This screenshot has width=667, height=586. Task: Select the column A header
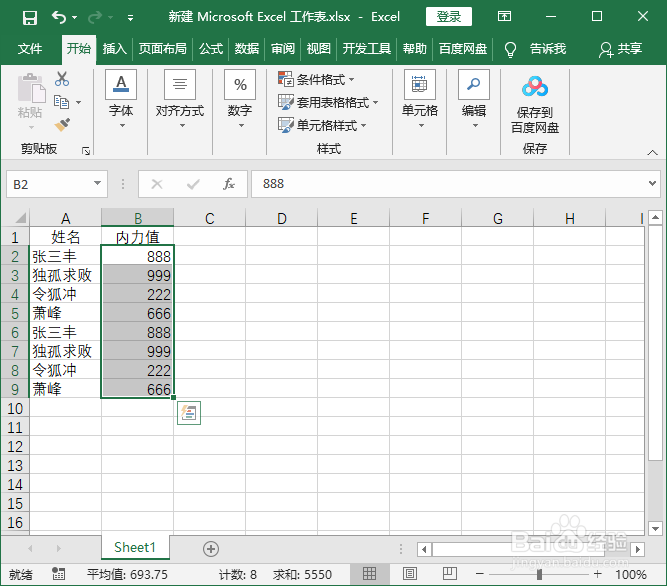pyautogui.click(x=65, y=218)
